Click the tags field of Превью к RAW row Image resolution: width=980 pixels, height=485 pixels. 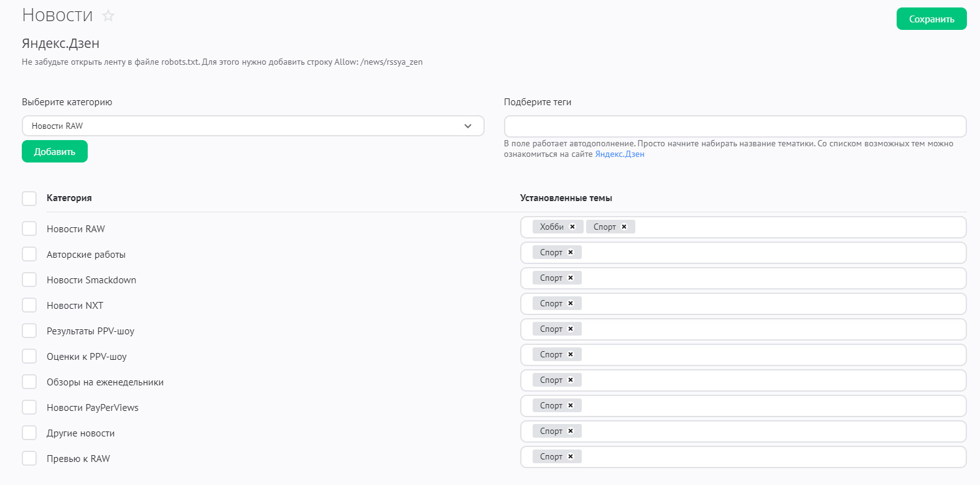pyautogui.click(x=743, y=457)
